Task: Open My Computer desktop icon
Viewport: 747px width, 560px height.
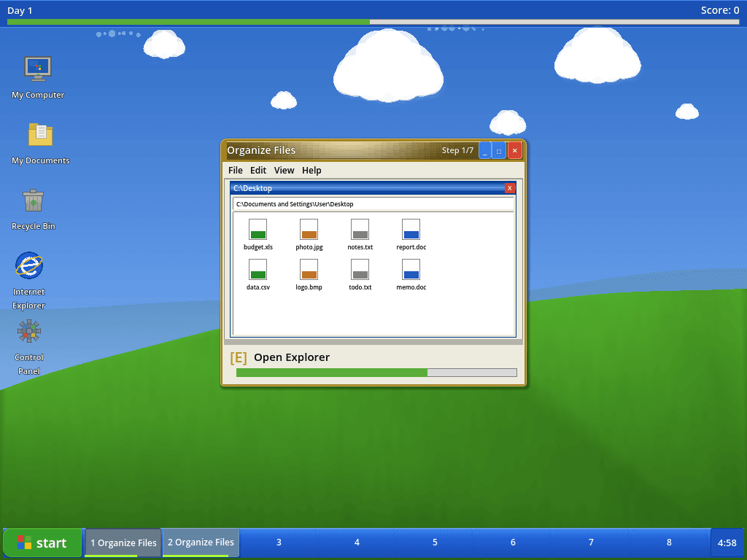Action: coord(38,69)
